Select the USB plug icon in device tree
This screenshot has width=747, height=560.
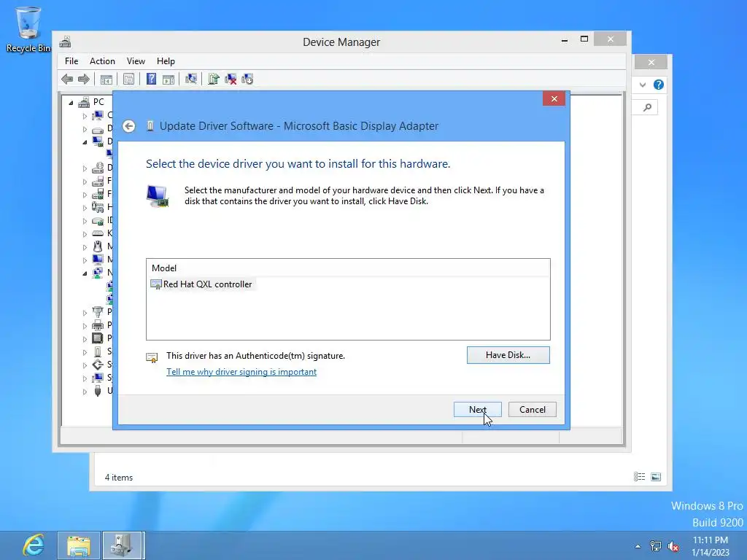point(98,391)
